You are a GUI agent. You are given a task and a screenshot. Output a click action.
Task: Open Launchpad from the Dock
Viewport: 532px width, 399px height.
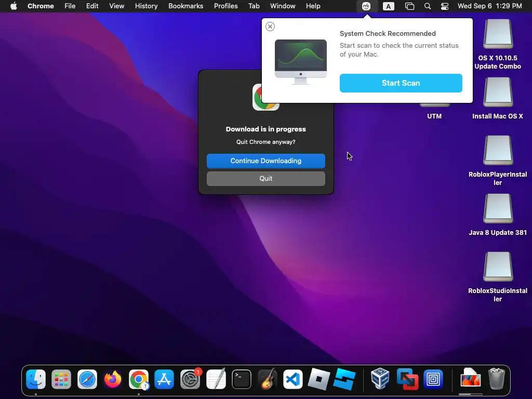click(x=61, y=379)
